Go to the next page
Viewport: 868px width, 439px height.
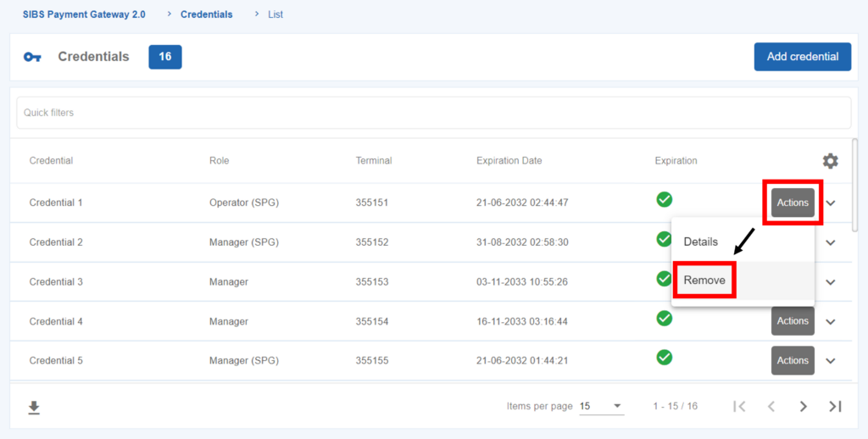point(804,407)
